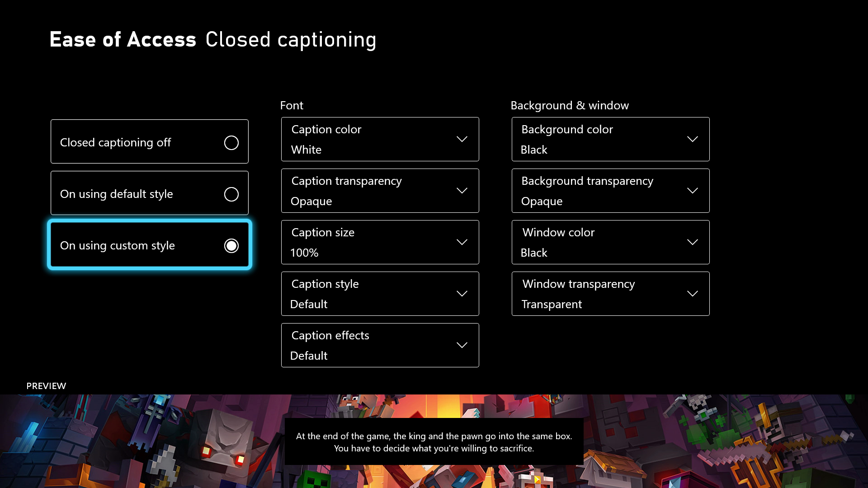Expand Caption color dropdown
The image size is (868, 488).
(380, 139)
